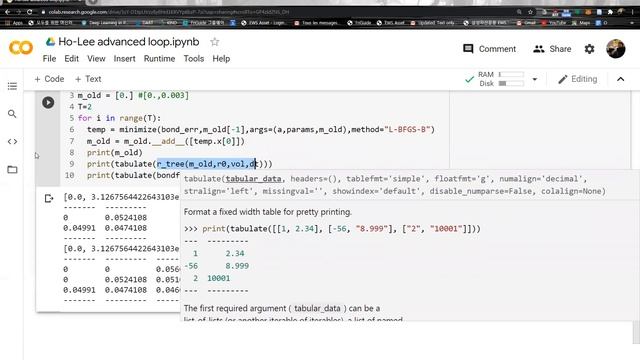This screenshot has height=360, width=640.
Task: Open the Apps bookmark
Action: coord(14,23)
